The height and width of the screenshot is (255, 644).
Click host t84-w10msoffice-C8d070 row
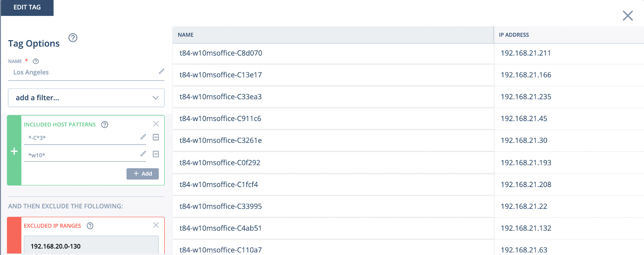point(221,53)
